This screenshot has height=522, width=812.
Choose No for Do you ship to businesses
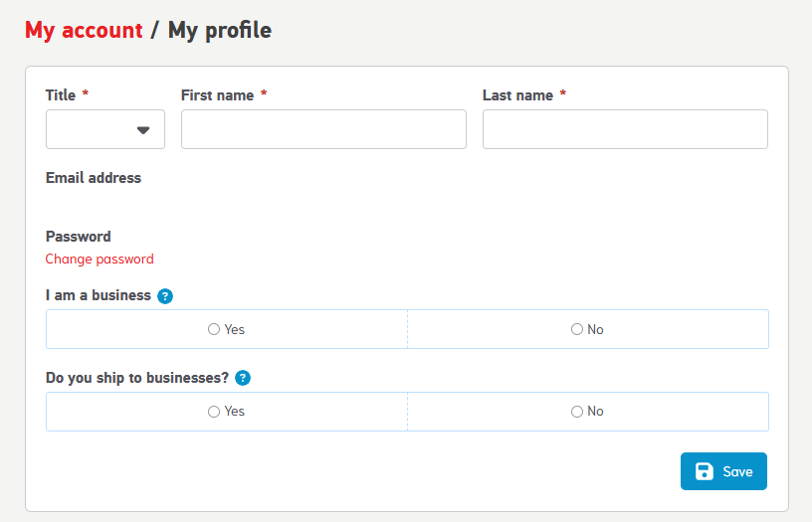coord(577,412)
